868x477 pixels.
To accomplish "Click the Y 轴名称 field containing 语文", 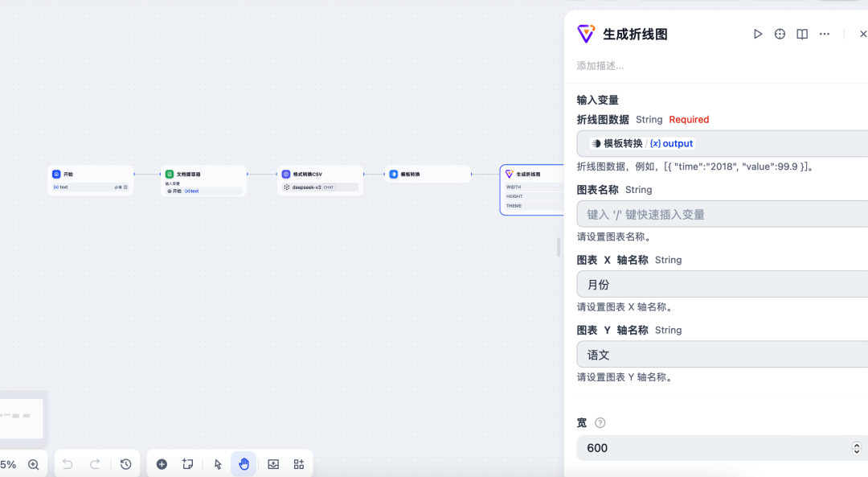I will (x=723, y=355).
